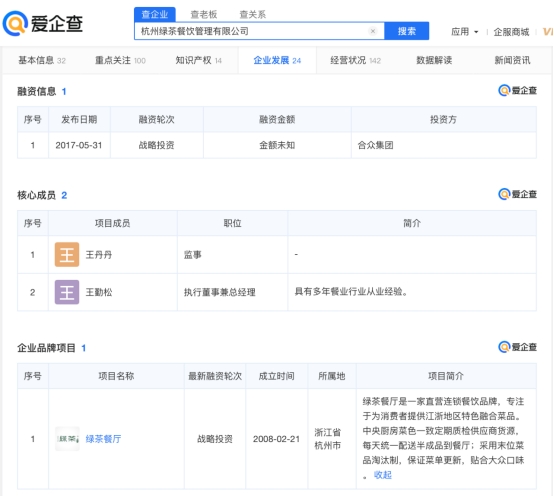
Task: Open the 经营状况 tab
Action: click(355, 60)
